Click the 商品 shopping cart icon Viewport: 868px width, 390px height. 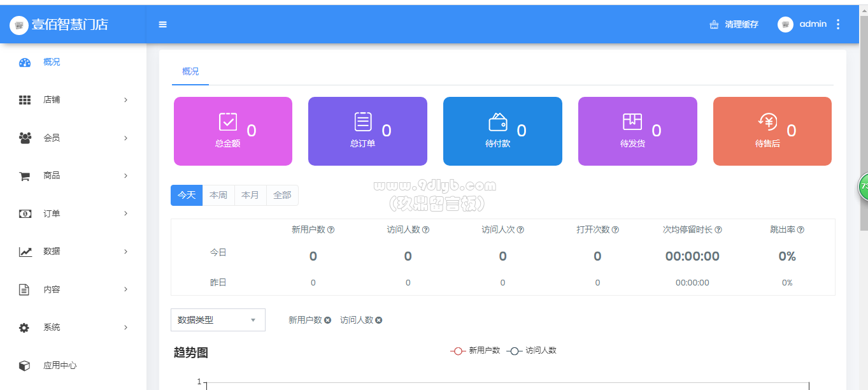point(25,176)
